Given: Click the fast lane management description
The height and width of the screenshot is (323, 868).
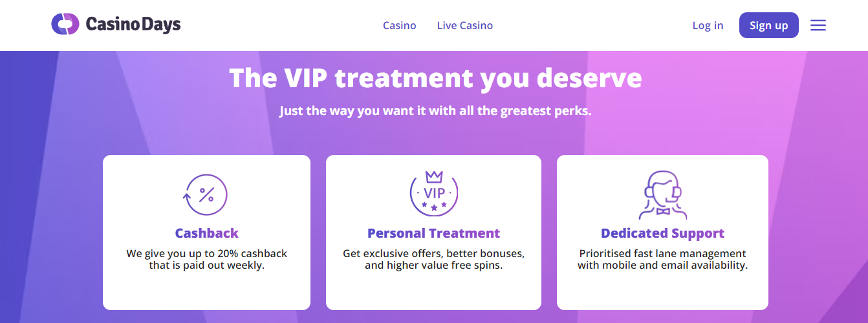Looking at the screenshot, I should (x=662, y=259).
